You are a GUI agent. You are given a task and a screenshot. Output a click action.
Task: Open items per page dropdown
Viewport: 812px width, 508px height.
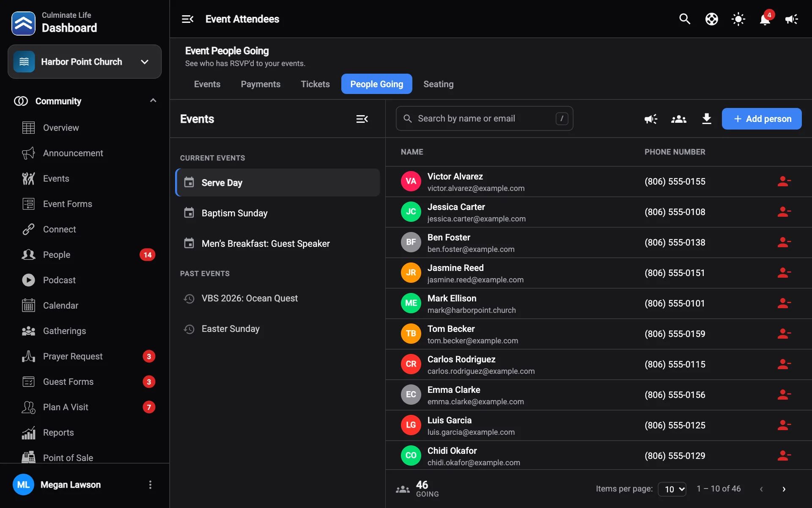(672, 489)
